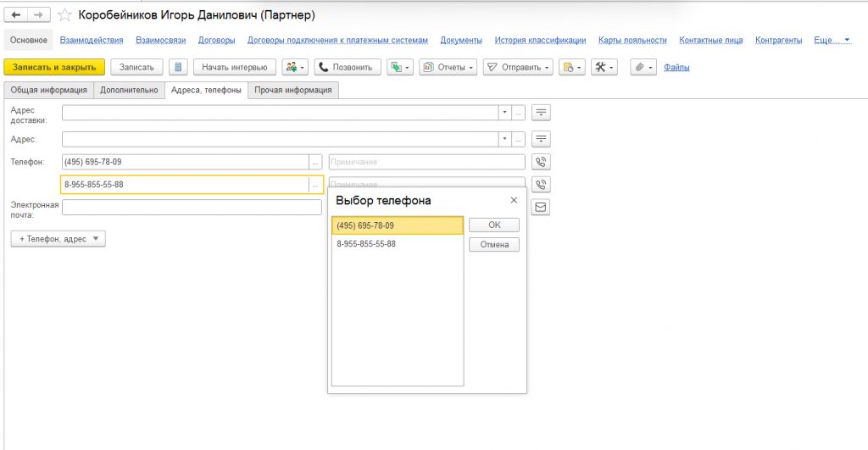Expand the Отправить dropdown menu
The image size is (868, 450).
tap(518, 67)
